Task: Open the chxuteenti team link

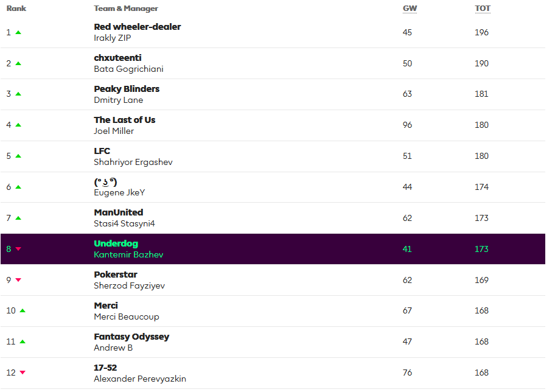Action: tap(117, 58)
